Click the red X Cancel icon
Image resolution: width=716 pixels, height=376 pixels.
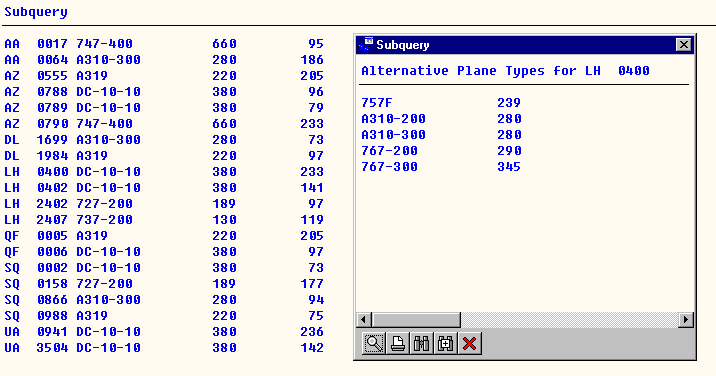(x=469, y=344)
